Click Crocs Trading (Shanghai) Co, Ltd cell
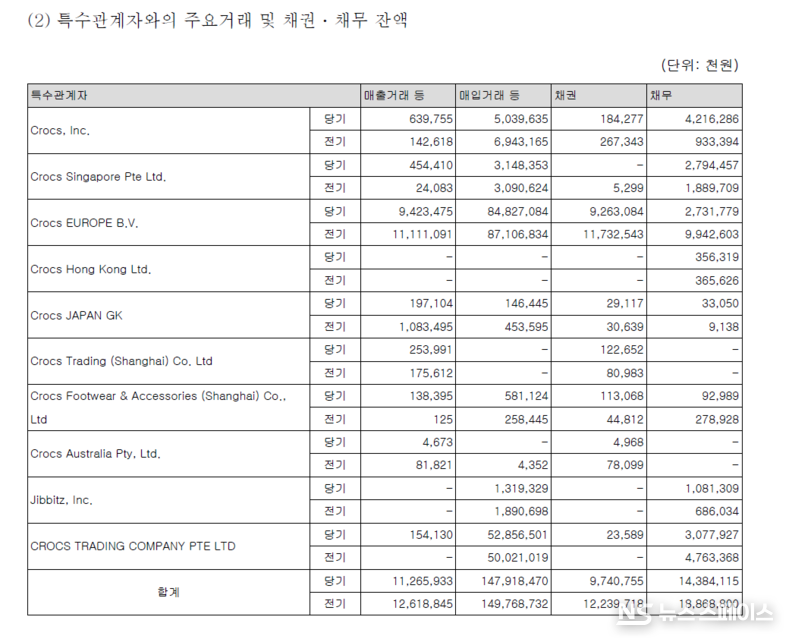The width and height of the screenshot is (792, 642). [x=121, y=361]
